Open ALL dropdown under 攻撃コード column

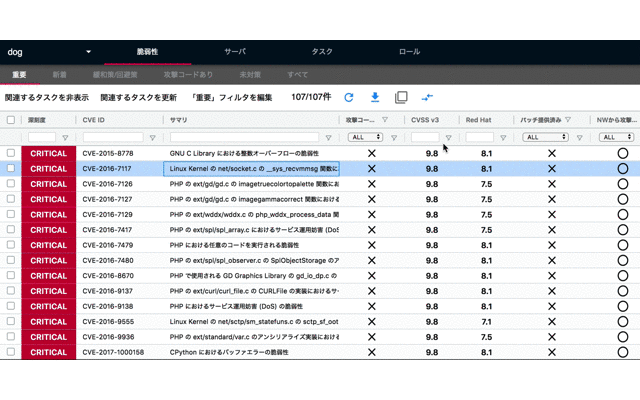point(365,137)
